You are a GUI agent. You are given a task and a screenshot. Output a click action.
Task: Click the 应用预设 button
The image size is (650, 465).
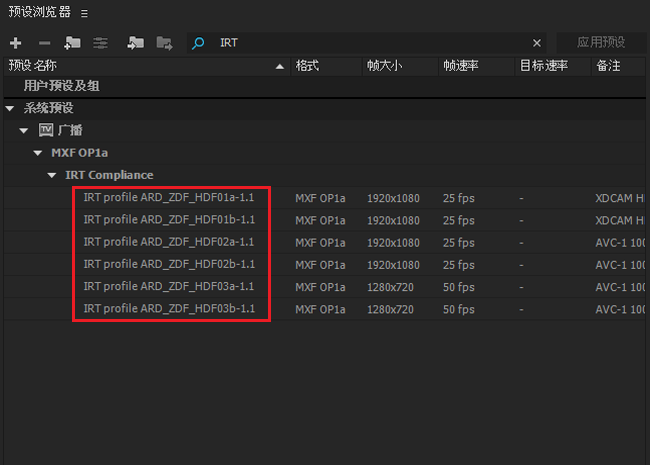point(601,42)
